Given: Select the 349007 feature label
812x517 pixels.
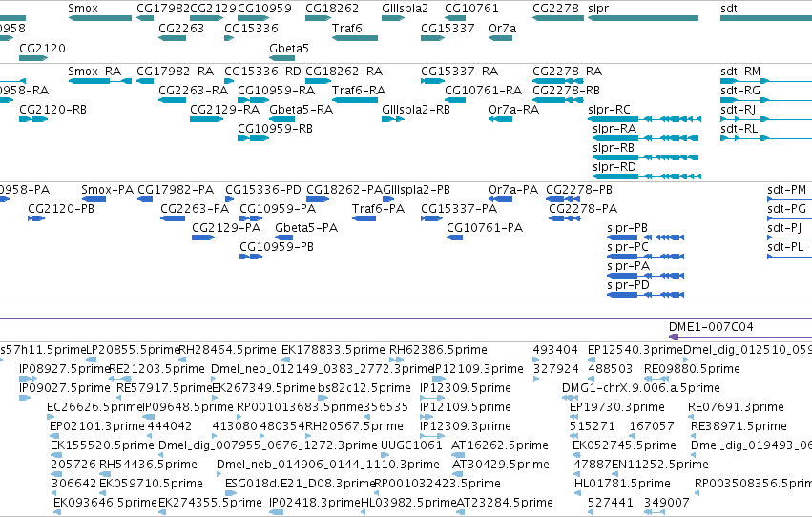Looking at the screenshot, I should tap(666, 503).
